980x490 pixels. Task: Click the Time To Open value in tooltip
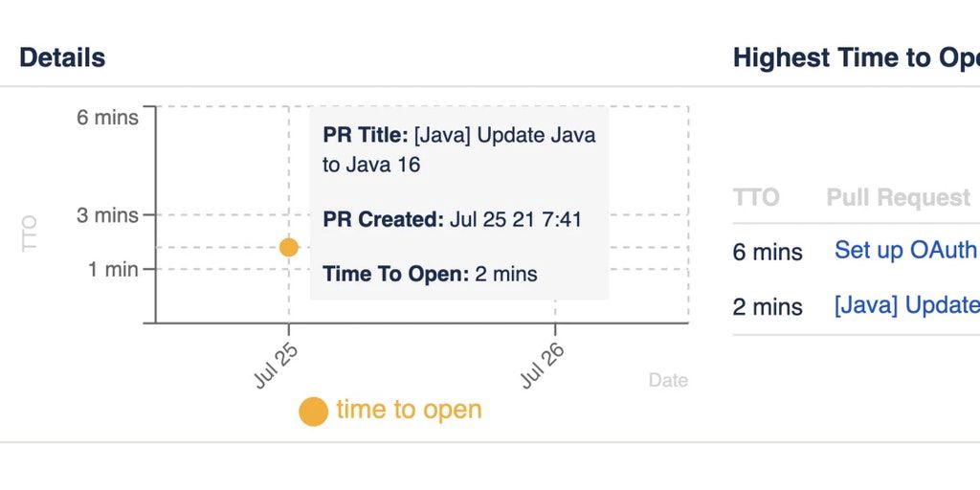[x=506, y=275]
